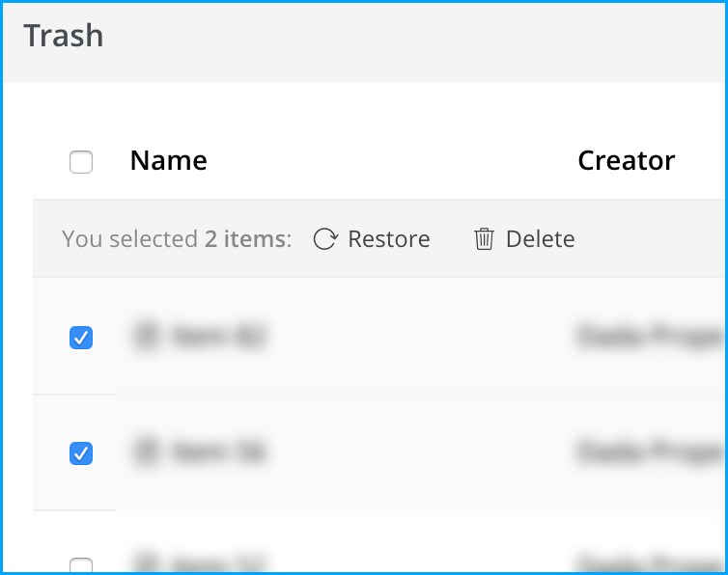The height and width of the screenshot is (575, 728).
Task: Click the creator name in the first row
Action: click(650, 336)
